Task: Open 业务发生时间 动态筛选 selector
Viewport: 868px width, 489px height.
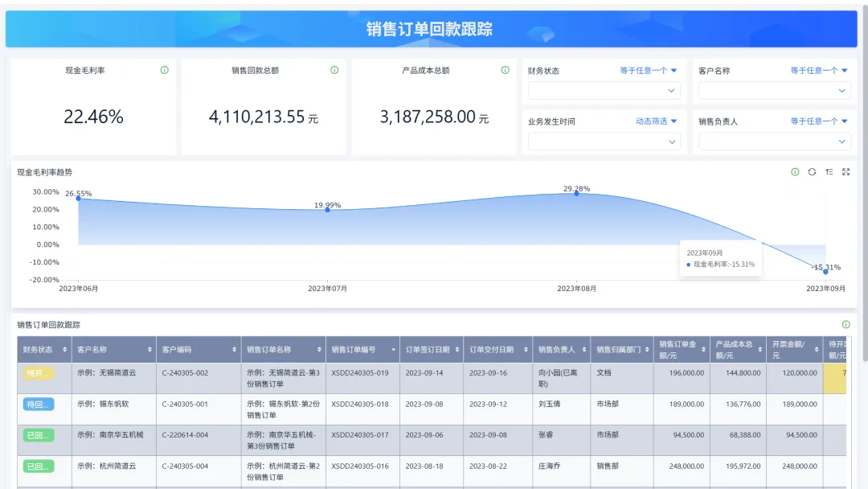Action: [656, 121]
